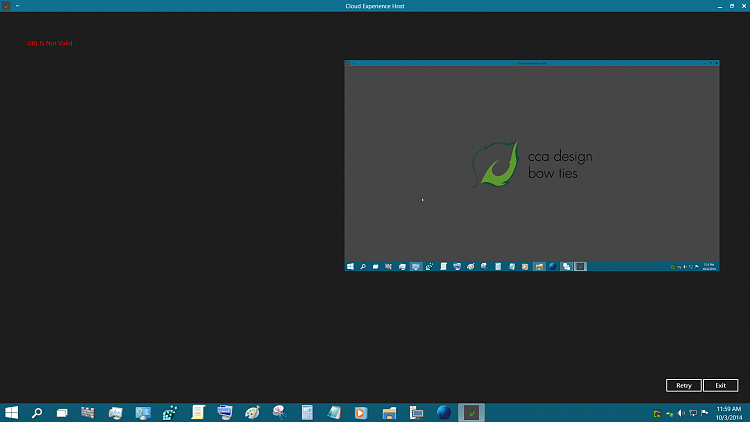Open the network monitor tray icon
The width and height of the screenshot is (750, 422).
pos(693,413)
